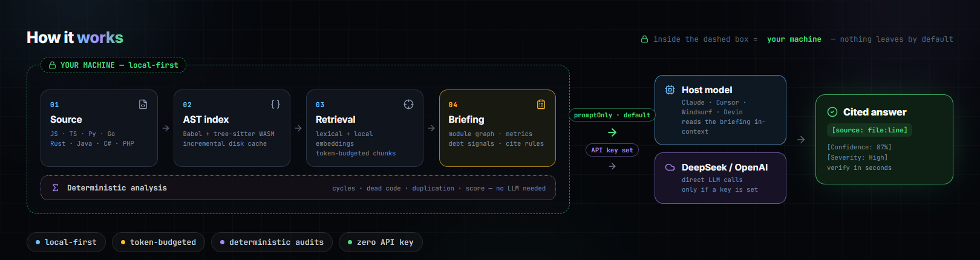Open the Cited answer card
980x260 pixels.
[x=884, y=139]
